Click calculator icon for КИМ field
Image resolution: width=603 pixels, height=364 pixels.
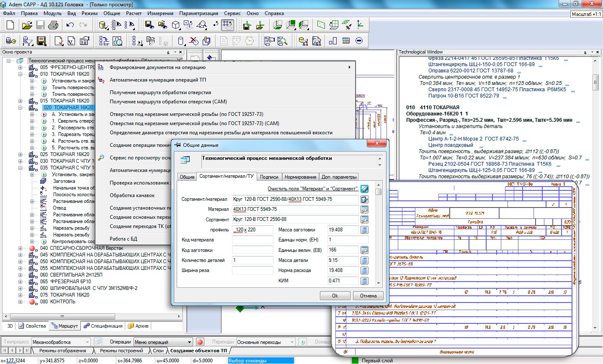pos(364,281)
